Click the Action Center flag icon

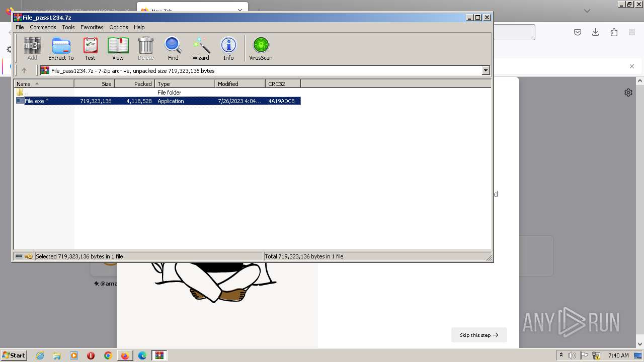(x=584, y=355)
